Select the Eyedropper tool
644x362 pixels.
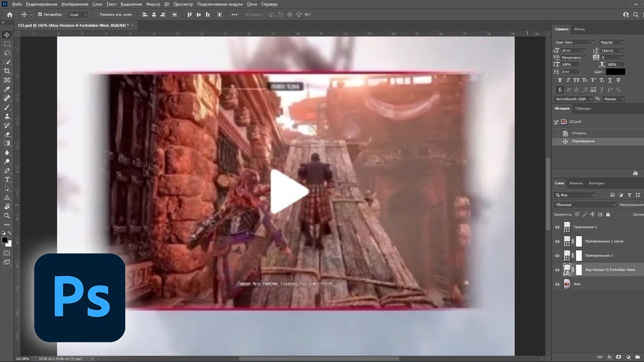coord(7,89)
